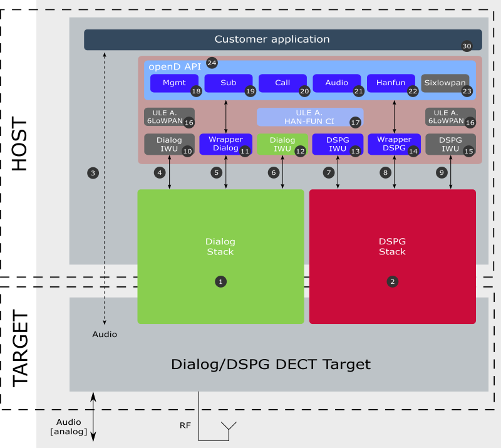Click the number 1 marker on Dialog Stack
This screenshot has width=501, height=448.
click(x=220, y=282)
